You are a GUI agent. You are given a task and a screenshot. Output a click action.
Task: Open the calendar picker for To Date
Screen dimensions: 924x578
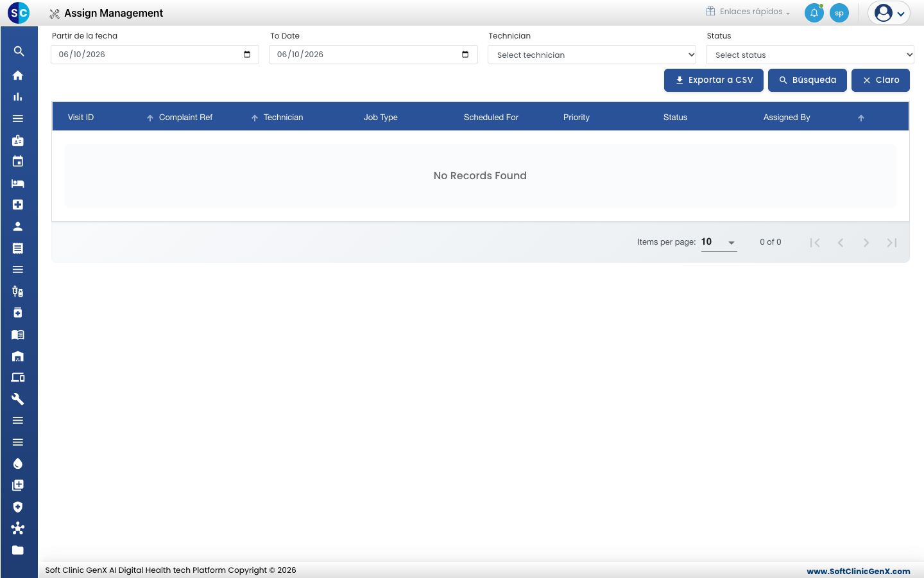pyautogui.click(x=465, y=55)
